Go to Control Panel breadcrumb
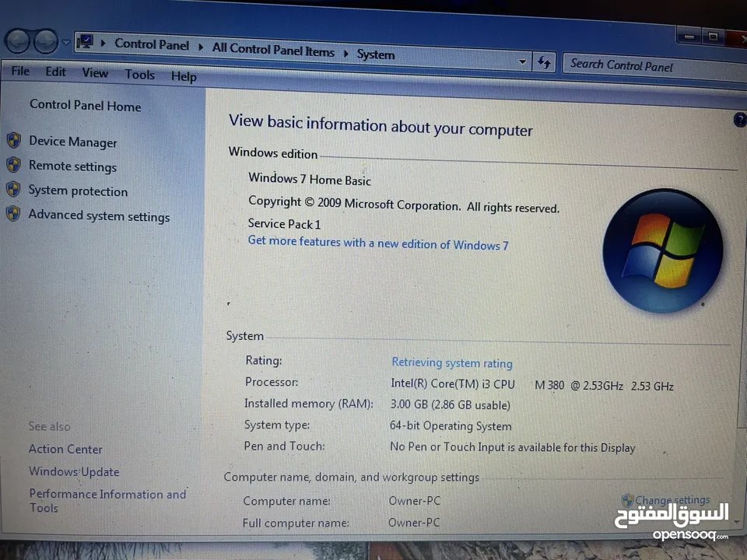Screen dimensions: 747x560 pos(152,45)
